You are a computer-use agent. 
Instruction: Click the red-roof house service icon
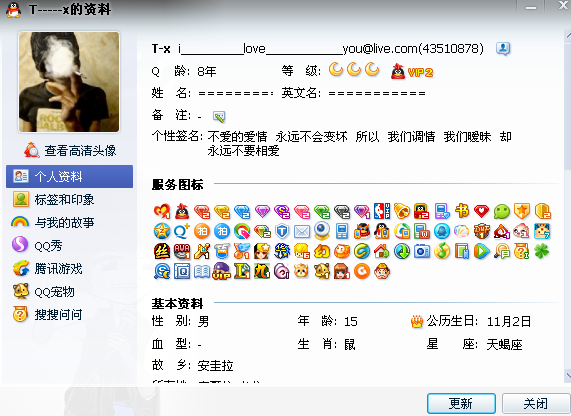[x=381, y=251]
